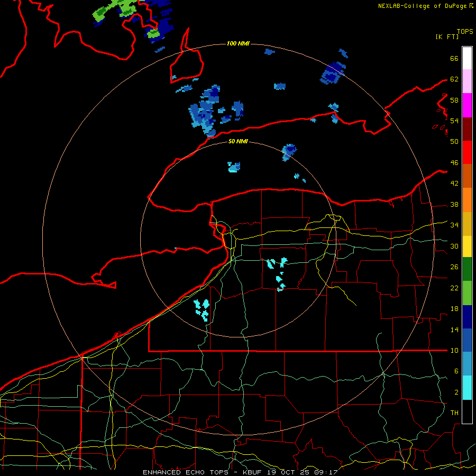Click the light pink 62 kft legend swatch
Screen dimensions: 476x476
click(467, 81)
